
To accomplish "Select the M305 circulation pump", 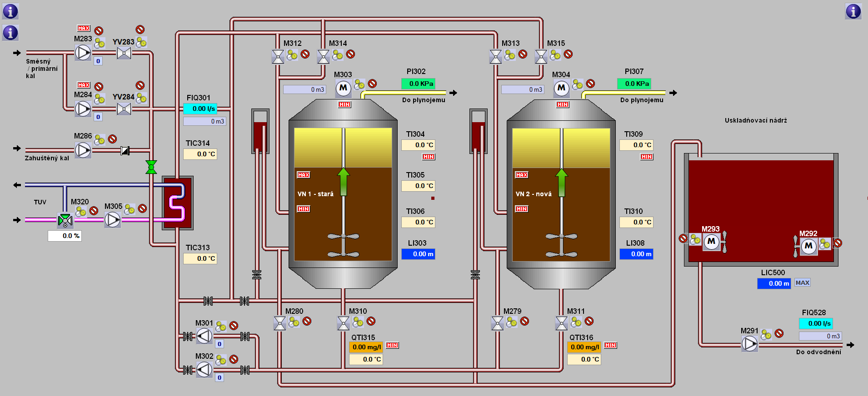I will click(112, 220).
